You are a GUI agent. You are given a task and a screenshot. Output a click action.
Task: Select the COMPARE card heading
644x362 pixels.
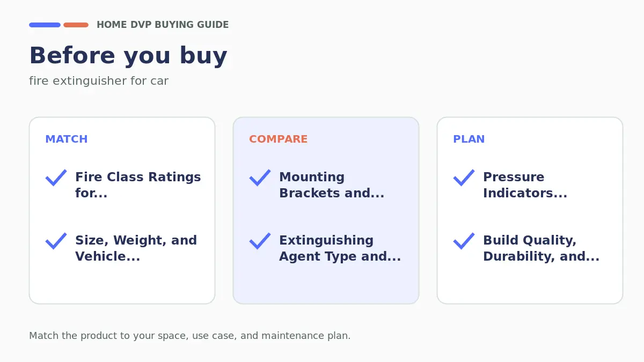(278, 139)
